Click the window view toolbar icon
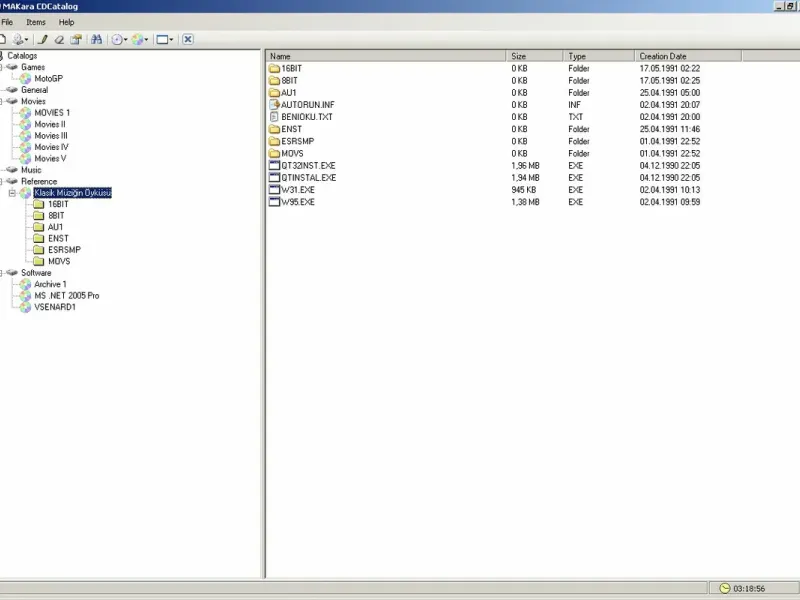This screenshot has height=600, width=800. click(x=162, y=39)
